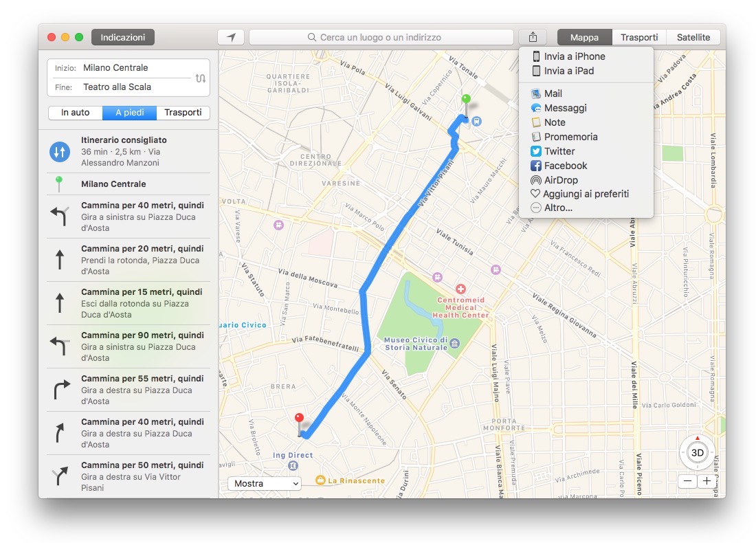Click the BRERA district label
Viewport: 756px width, 543px height.
click(283, 387)
